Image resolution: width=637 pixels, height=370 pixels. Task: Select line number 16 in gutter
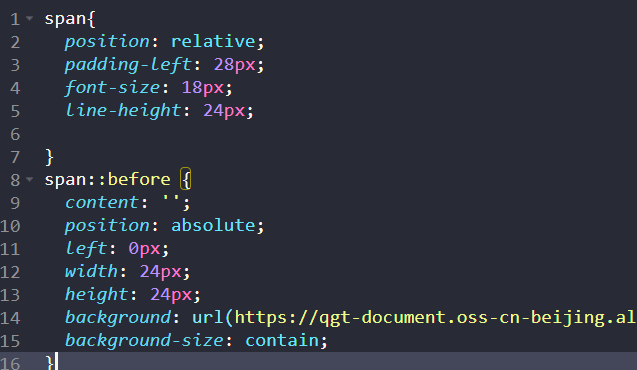coord(10,363)
